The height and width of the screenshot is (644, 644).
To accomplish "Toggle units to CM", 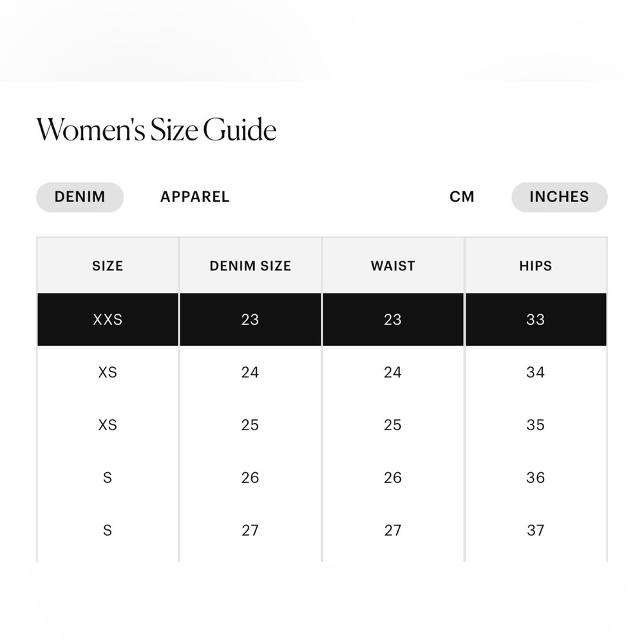I will pyautogui.click(x=462, y=197).
